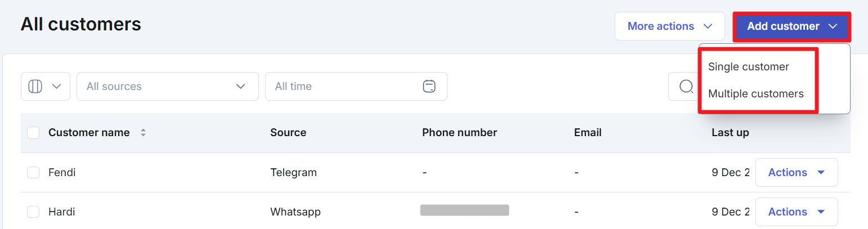
Task: Click Fendi row Actions arrow
Action: pos(821,173)
